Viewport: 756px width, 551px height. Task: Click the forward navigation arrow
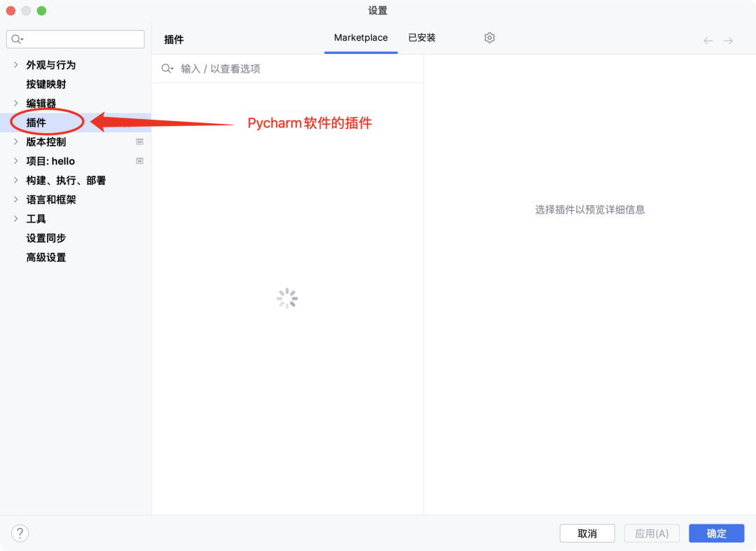click(x=728, y=41)
